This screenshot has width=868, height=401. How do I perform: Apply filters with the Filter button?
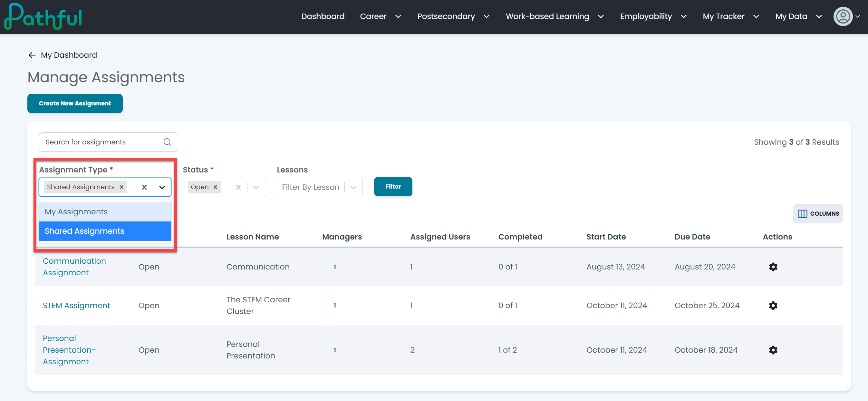393,187
